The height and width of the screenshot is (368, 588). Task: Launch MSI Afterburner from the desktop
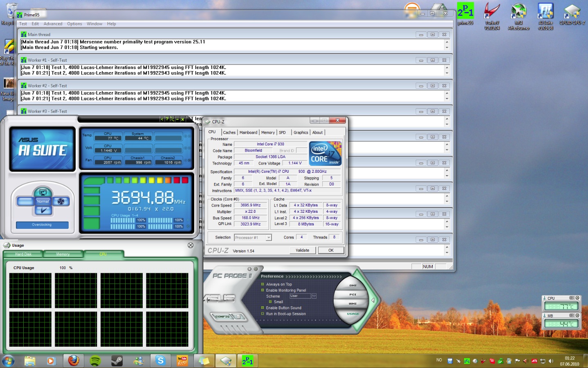pyautogui.click(x=518, y=16)
